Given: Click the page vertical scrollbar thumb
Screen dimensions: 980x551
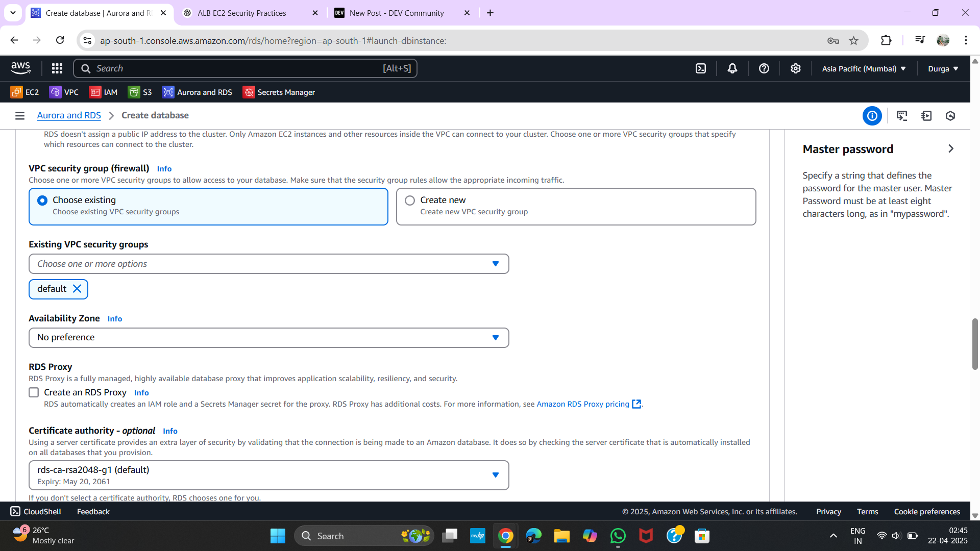Looking at the screenshot, I should pos(975,344).
